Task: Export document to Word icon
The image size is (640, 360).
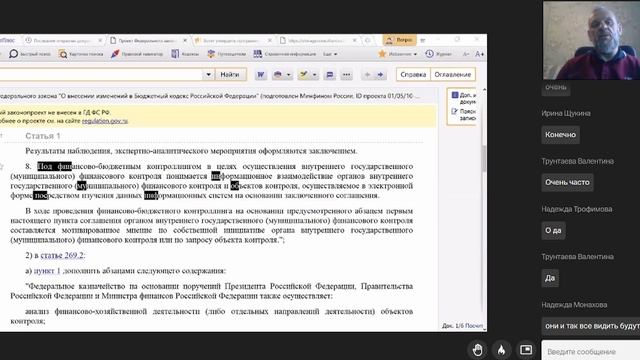Action: point(260,75)
